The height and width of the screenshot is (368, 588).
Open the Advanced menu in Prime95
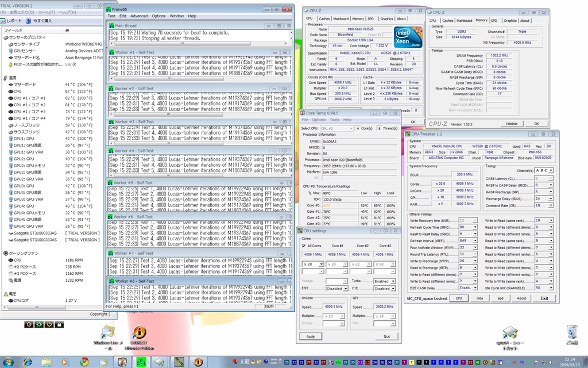(x=139, y=16)
